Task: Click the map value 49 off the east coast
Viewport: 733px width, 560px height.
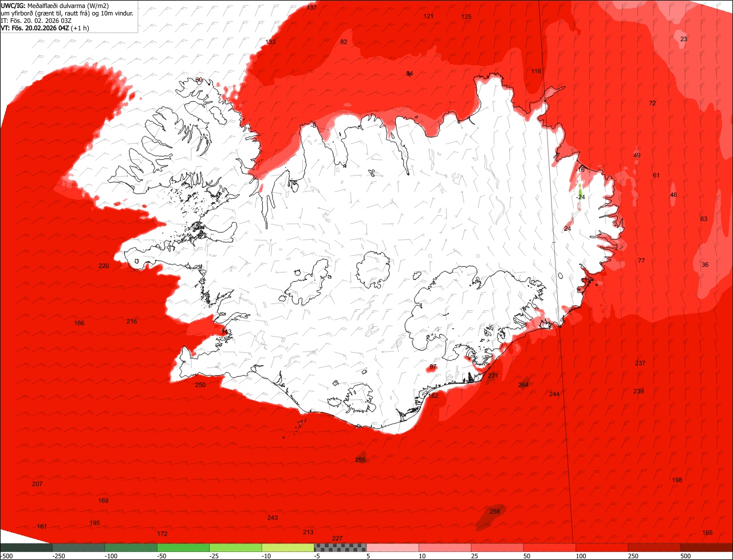Action: (x=637, y=155)
